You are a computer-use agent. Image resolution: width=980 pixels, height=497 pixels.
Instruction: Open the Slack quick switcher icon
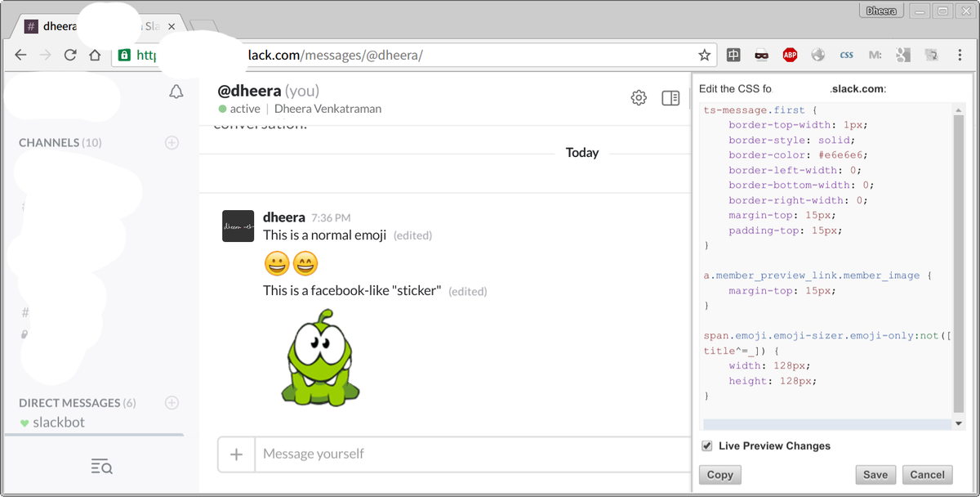[x=102, y=467]
